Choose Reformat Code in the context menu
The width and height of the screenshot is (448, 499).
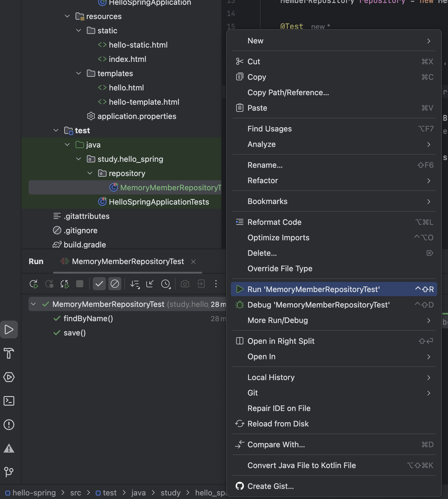[x=274, y=222]
